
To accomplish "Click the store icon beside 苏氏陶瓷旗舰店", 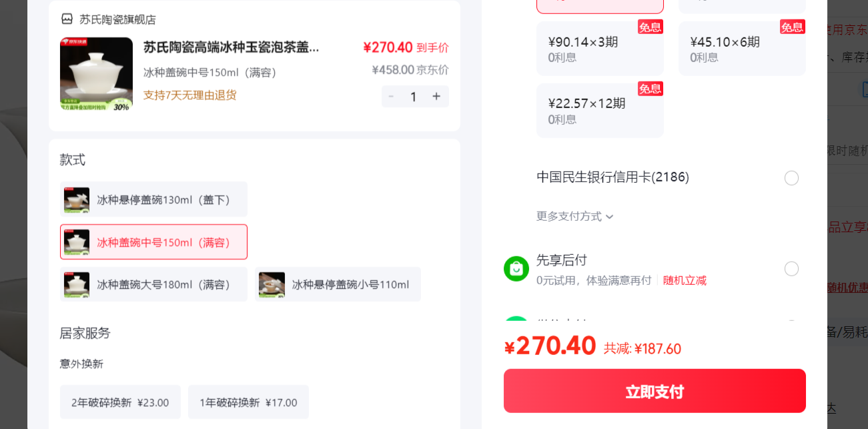I will (67, 19).
